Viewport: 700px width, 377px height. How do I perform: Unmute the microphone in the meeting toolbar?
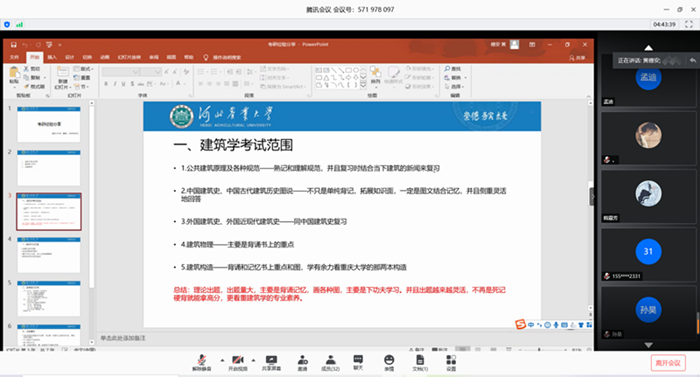(202, 363)
